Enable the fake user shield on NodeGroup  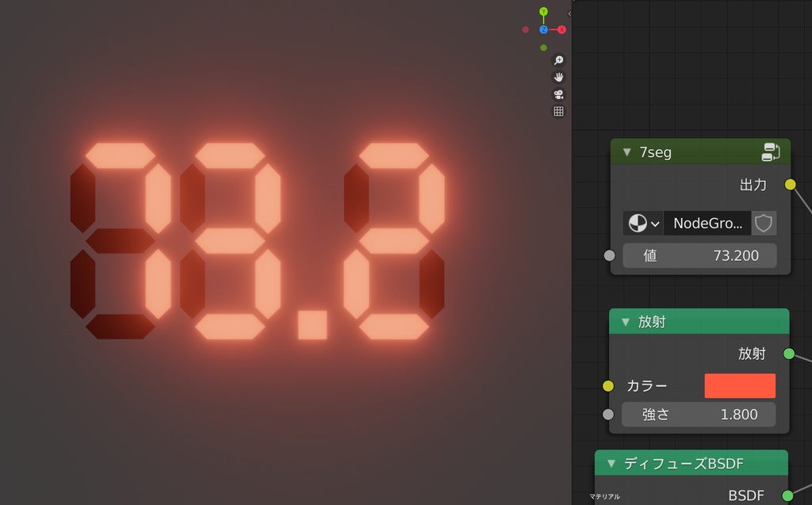(x=764, y=223)
